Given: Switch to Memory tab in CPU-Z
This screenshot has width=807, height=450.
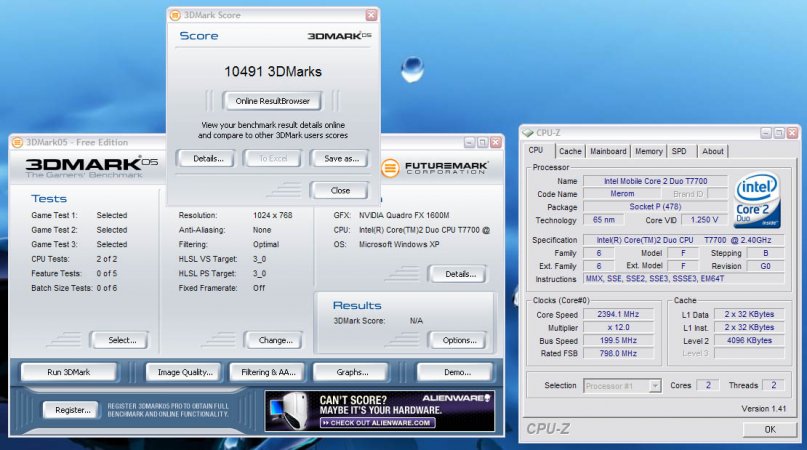Looking at the screenshot, I should click(648, 151).
